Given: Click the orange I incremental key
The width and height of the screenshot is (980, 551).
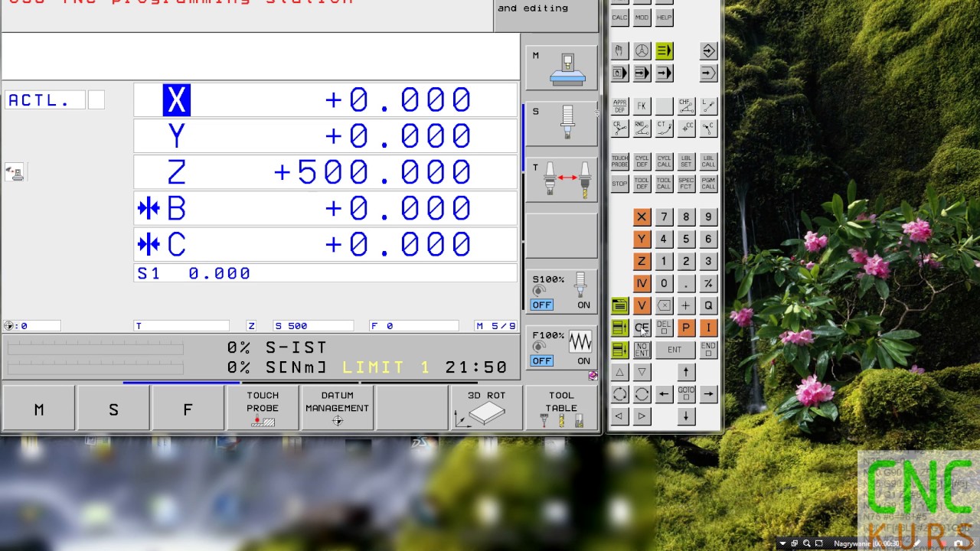Looking at the screenshot, I should [x=709, y=328].
